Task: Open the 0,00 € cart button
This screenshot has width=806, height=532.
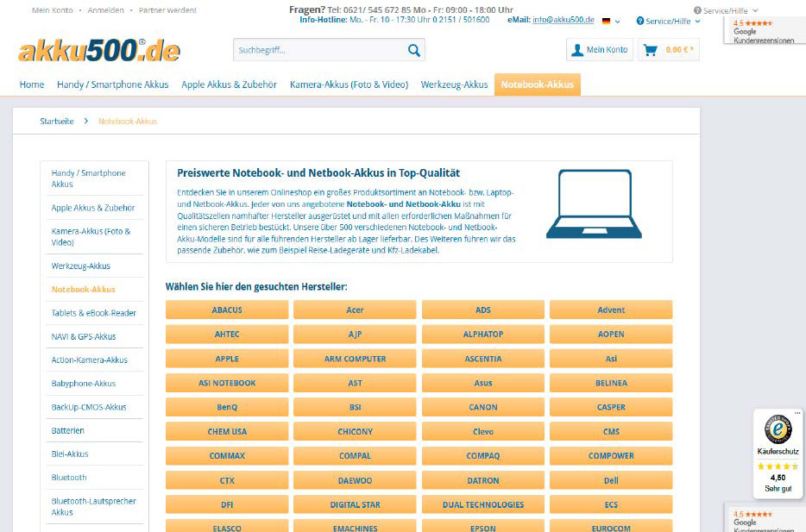Action: pos(668,50)
